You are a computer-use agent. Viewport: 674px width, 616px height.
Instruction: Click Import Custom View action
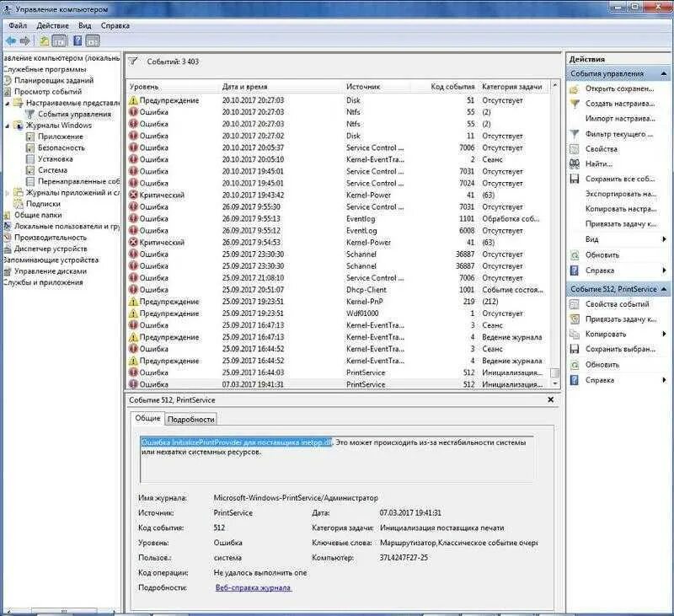point(620,119)
